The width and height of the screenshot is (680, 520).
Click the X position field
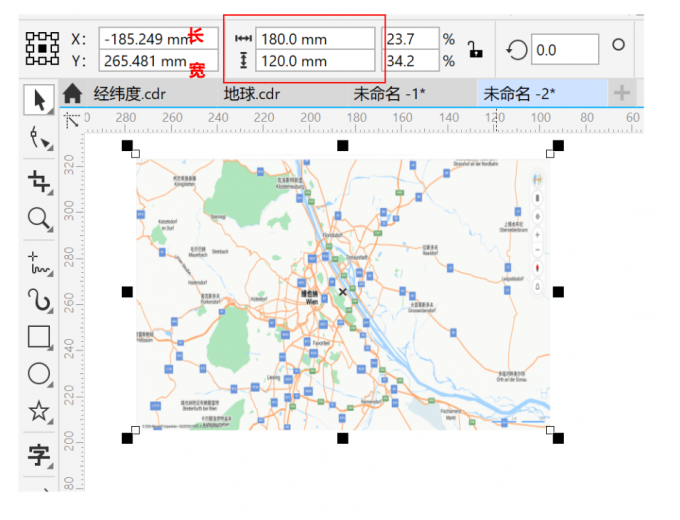(158, 39)
